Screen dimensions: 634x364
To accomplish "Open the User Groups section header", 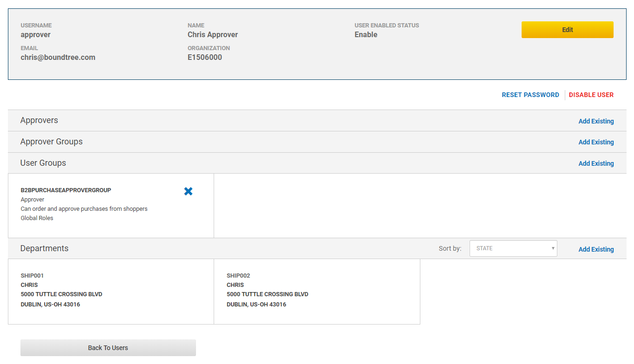I will (x=43, y=163).
